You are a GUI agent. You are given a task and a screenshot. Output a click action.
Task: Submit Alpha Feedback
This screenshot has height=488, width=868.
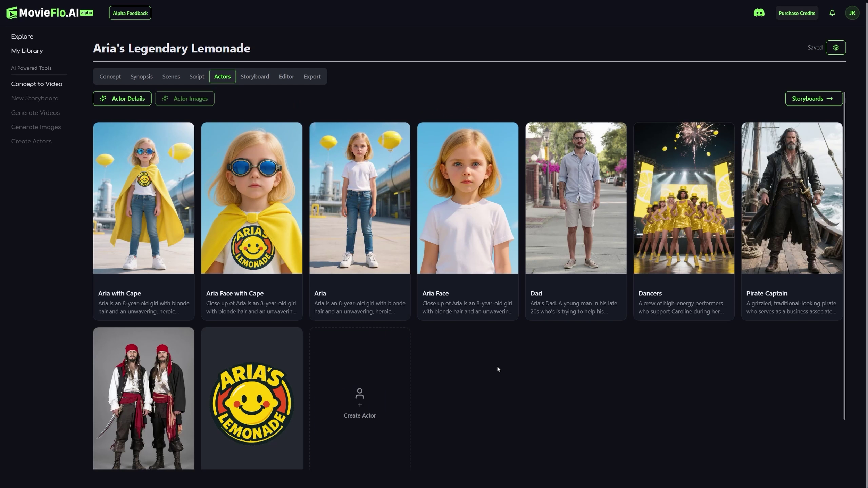point(130,13)
